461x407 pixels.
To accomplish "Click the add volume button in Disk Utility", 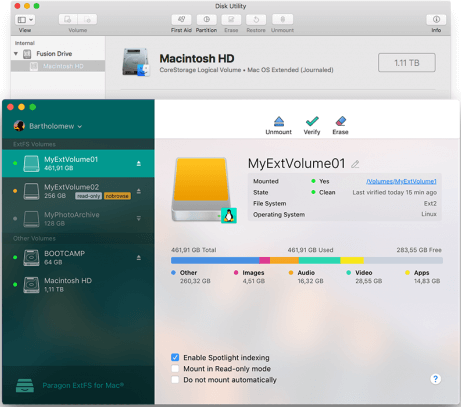I will coord(68,19).
